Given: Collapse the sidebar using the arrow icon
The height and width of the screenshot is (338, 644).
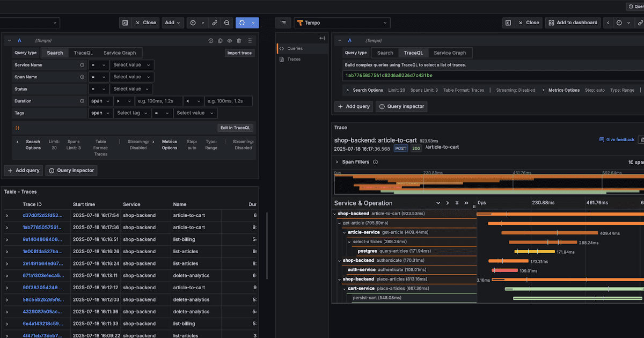Looking at the screenshot, I should click(x=321, y=38).
